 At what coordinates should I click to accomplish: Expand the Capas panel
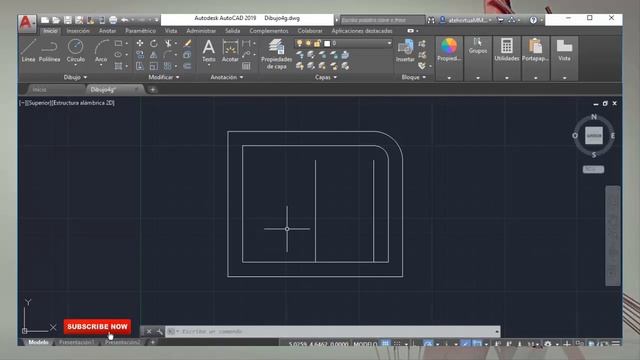coord(326,77)
